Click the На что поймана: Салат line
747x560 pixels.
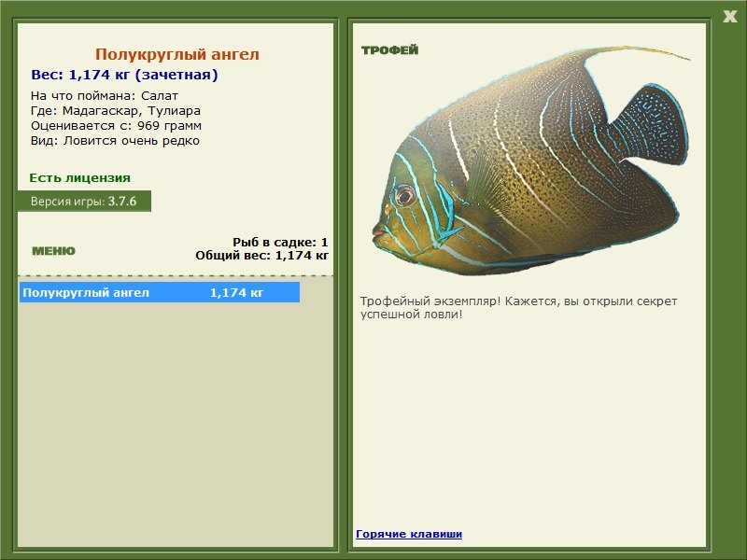[x=105, y=96]
